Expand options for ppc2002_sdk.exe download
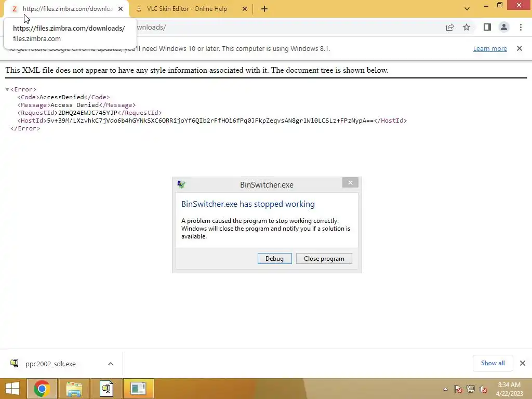This screenshot has height=399, width=532. 111,364
